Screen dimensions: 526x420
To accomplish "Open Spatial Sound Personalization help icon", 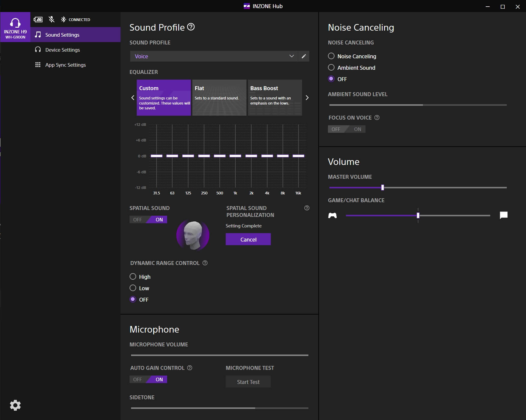I will click(307, 208).
